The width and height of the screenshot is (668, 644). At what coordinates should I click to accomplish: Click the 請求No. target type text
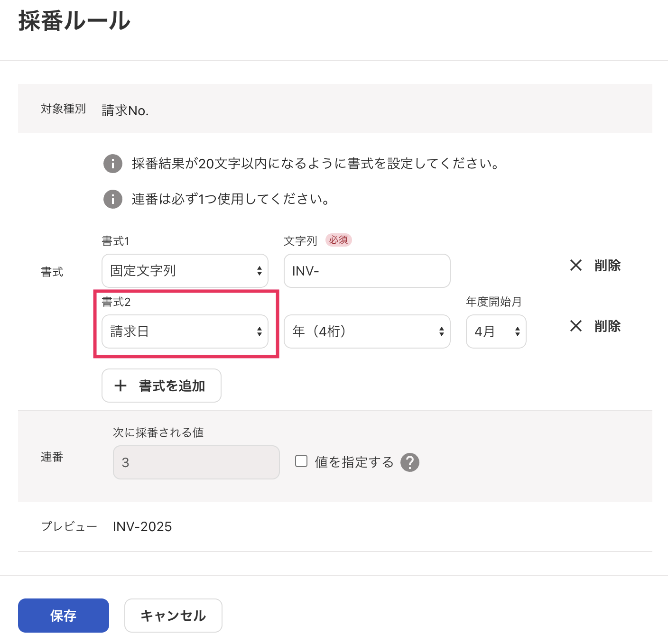tap(125, 110)
